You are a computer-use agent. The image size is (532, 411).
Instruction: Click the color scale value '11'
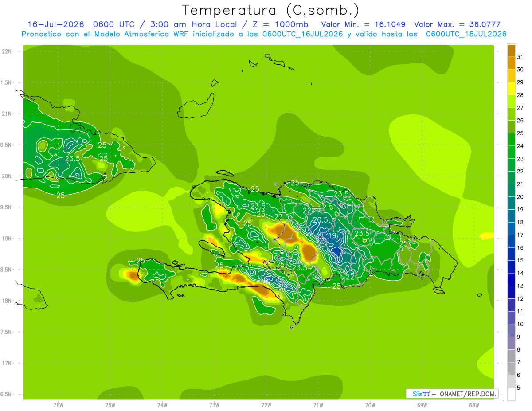[x=520, y=311]
